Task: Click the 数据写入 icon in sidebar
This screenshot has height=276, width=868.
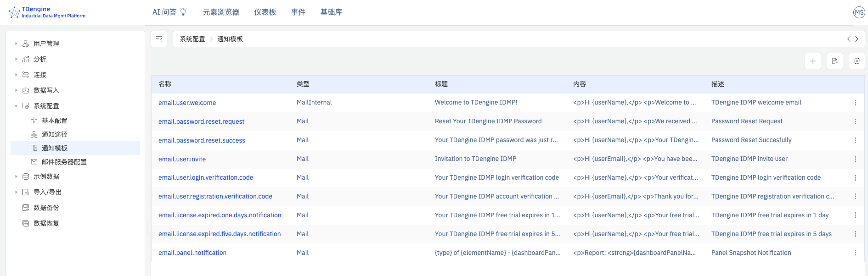Action: click(26, 90)
